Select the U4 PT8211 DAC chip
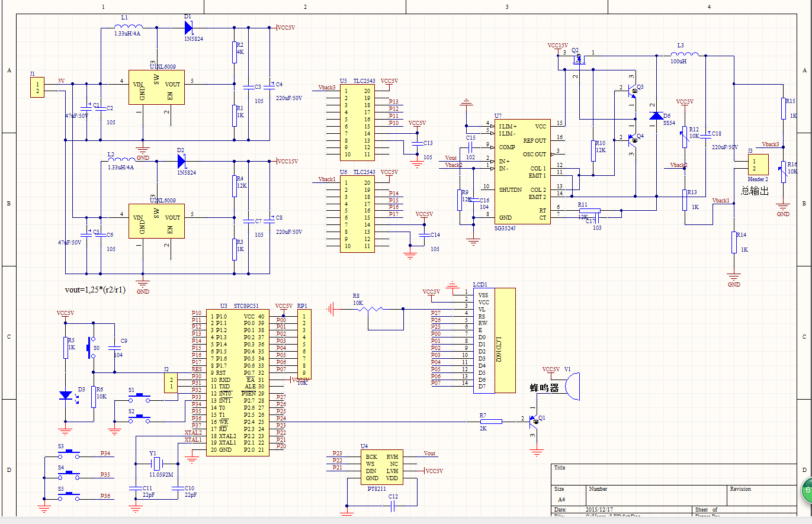812x524 pixels. click(382, 467)
